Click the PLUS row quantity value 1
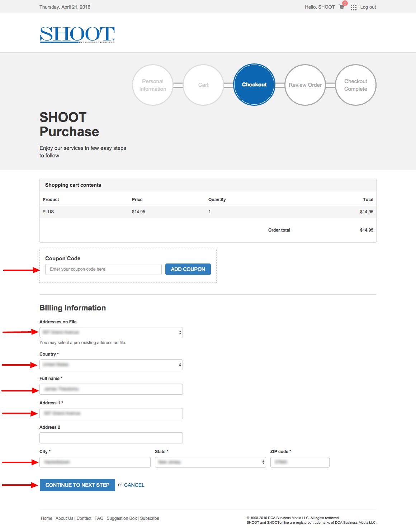 tap(209, 212)
